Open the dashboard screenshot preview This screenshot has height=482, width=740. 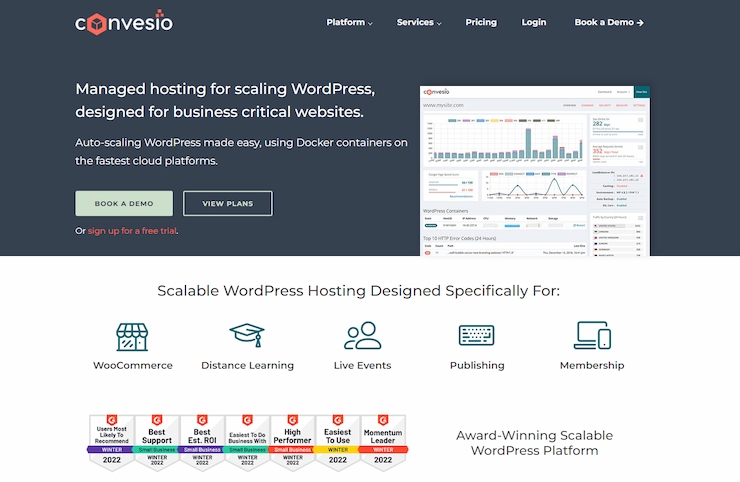click(535, 170)
